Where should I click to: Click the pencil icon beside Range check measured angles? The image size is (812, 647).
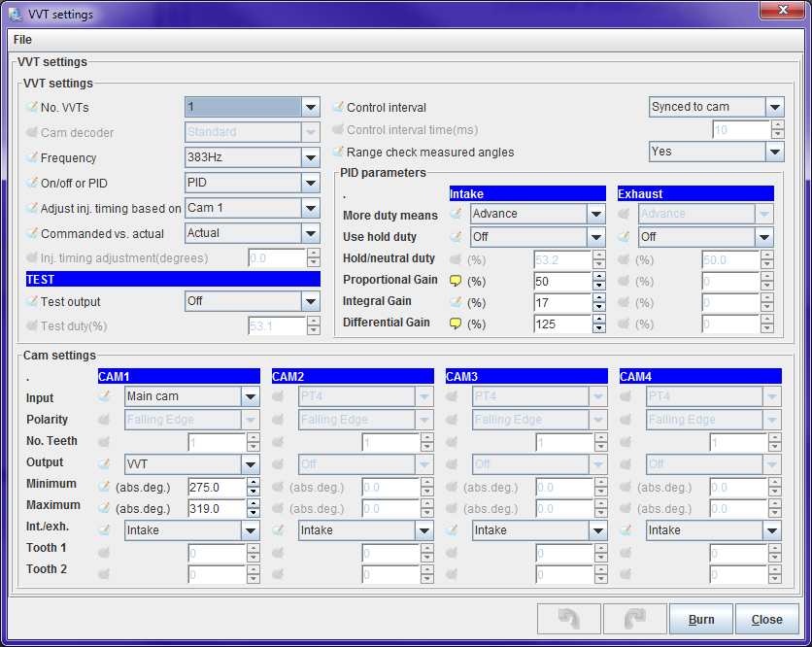(x=338, y=152)
